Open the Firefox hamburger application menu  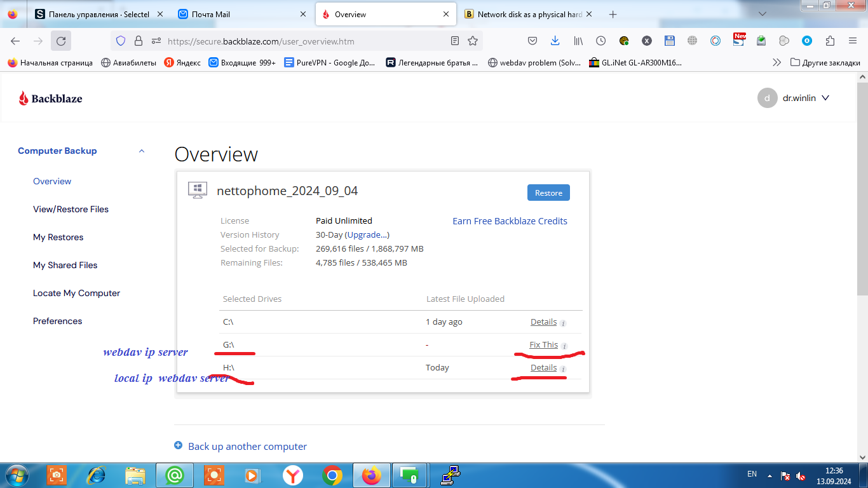(853, 41)
